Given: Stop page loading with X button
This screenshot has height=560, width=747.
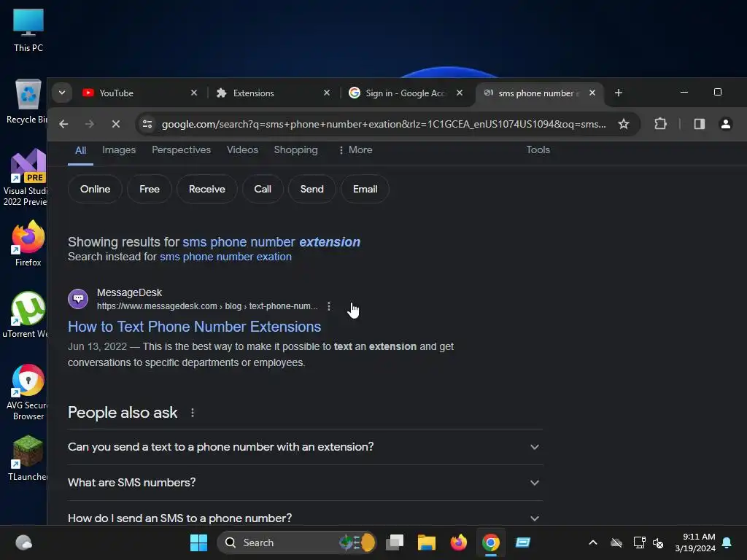Looking at the screenshot, I should tap(116, 124).
